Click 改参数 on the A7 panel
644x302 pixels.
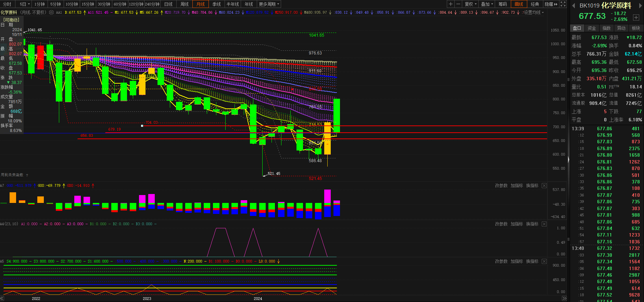pyautogui.click(x=501, y=185)
